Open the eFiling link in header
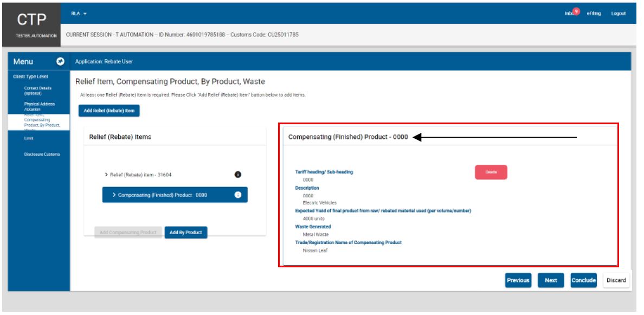The image size is (644, 315). (x=594, y=14)
